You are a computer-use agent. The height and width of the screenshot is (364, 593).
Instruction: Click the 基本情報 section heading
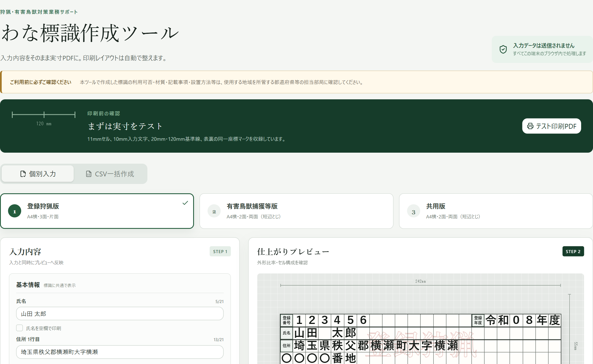(x=28, y=285)
